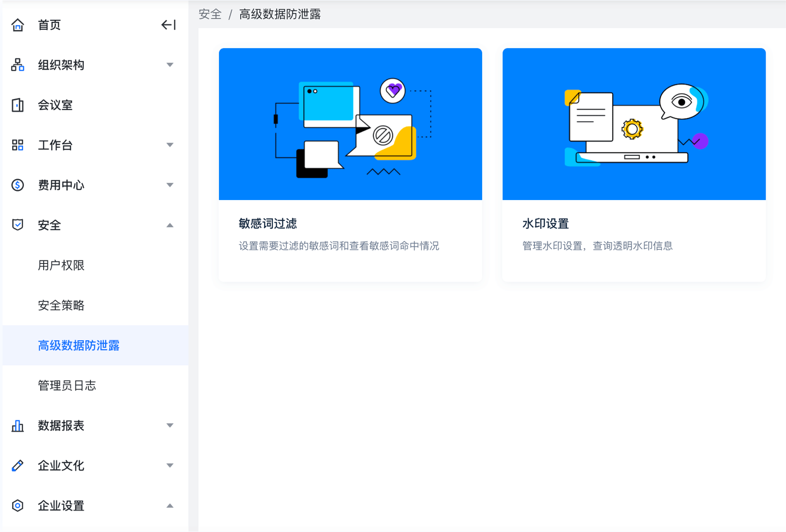
Task: Click the 安全 breadcrumb link
Action: [210, 14]
